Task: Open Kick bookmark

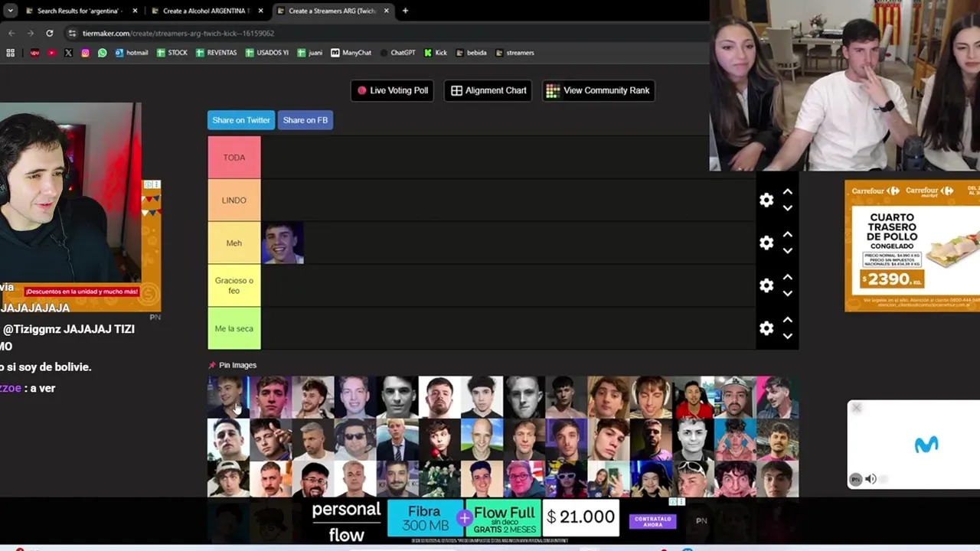Action: pos(436,53)
